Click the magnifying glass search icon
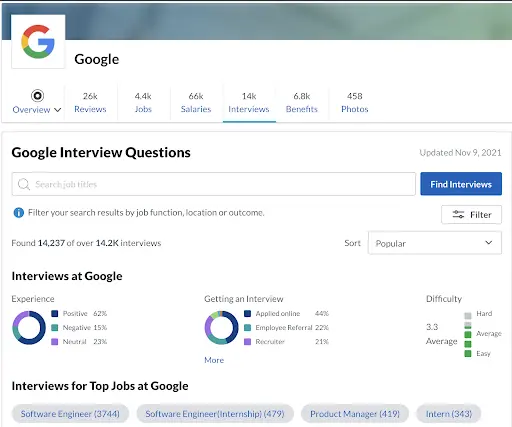Image resolution: width=512 pixels, height=427 pixels. 24,184
